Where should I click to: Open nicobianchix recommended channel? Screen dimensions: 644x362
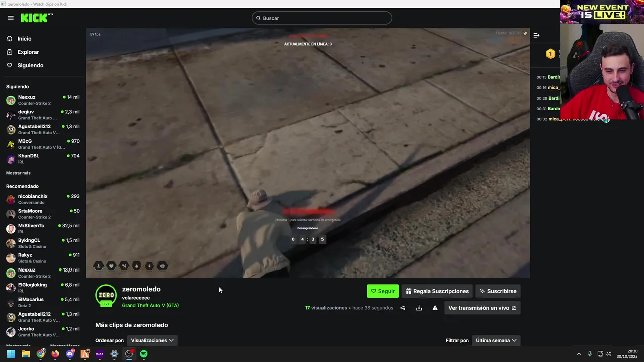click(43, 199)
